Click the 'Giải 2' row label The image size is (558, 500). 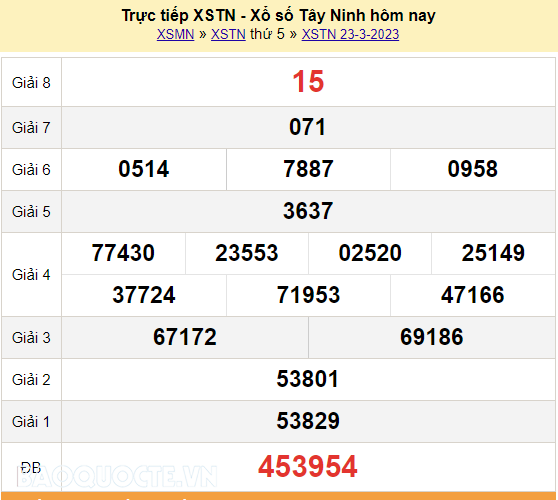[x=31, y=380]
